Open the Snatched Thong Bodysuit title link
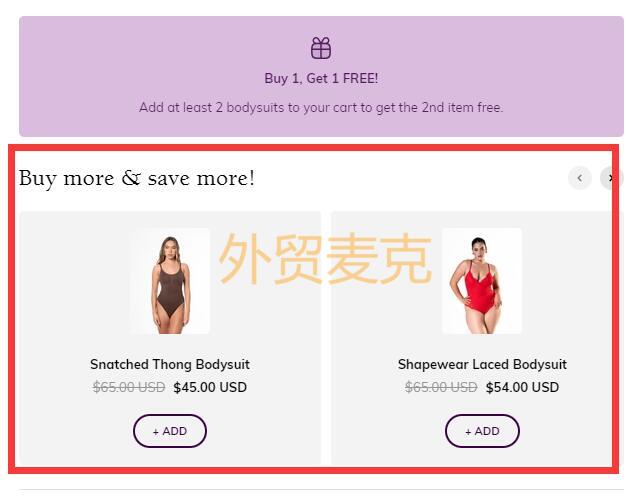This screenshot has width=639, height=503. tap(170, 364)
